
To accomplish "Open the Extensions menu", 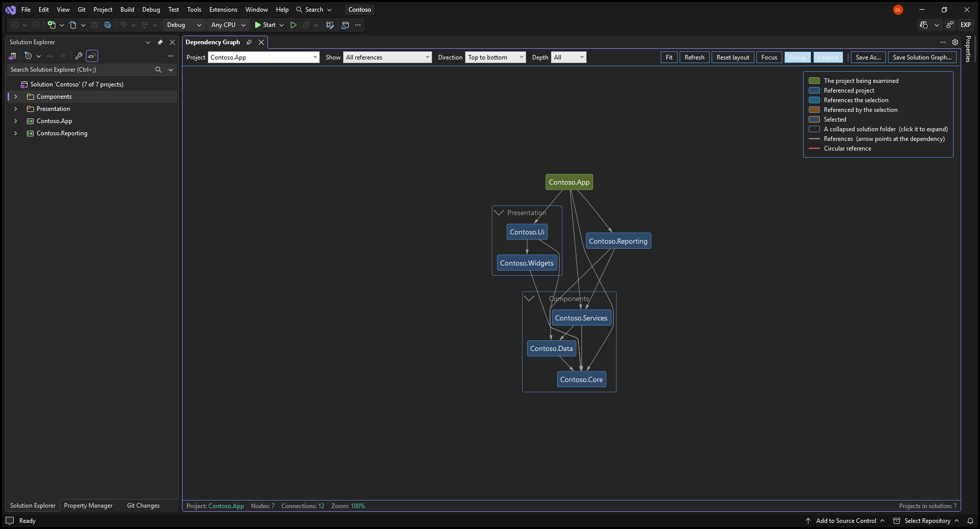I will point(223,10).
